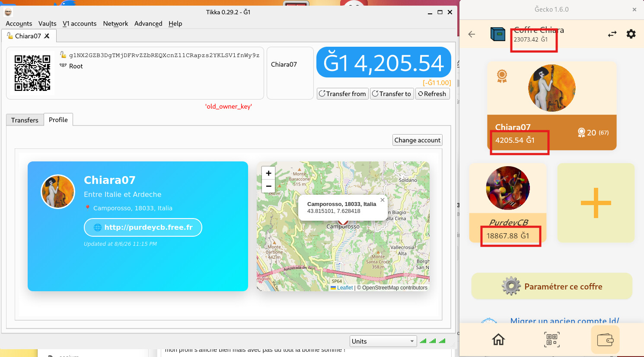
Task: Open QR scanner in Gecko bottom bar
Action: [x=552, y=340]
